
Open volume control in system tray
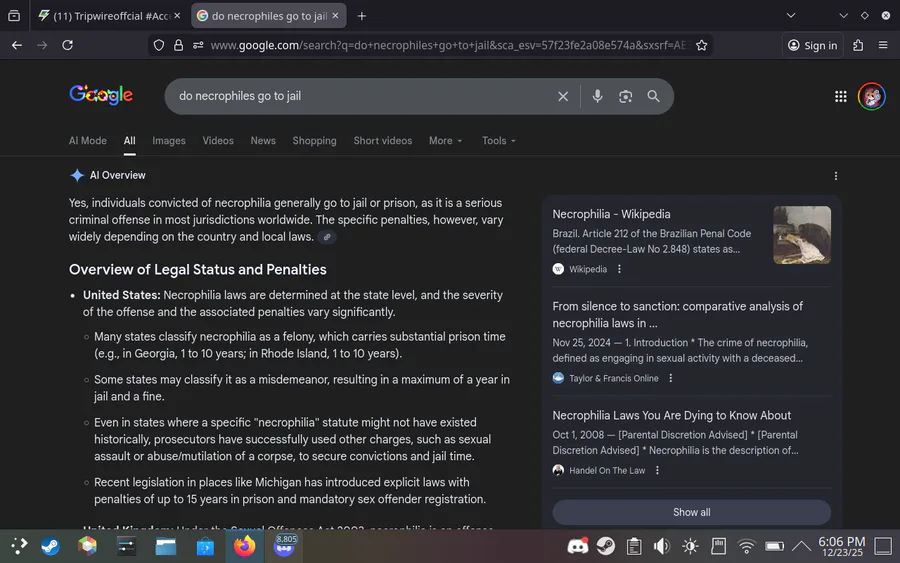pos(662,546)
